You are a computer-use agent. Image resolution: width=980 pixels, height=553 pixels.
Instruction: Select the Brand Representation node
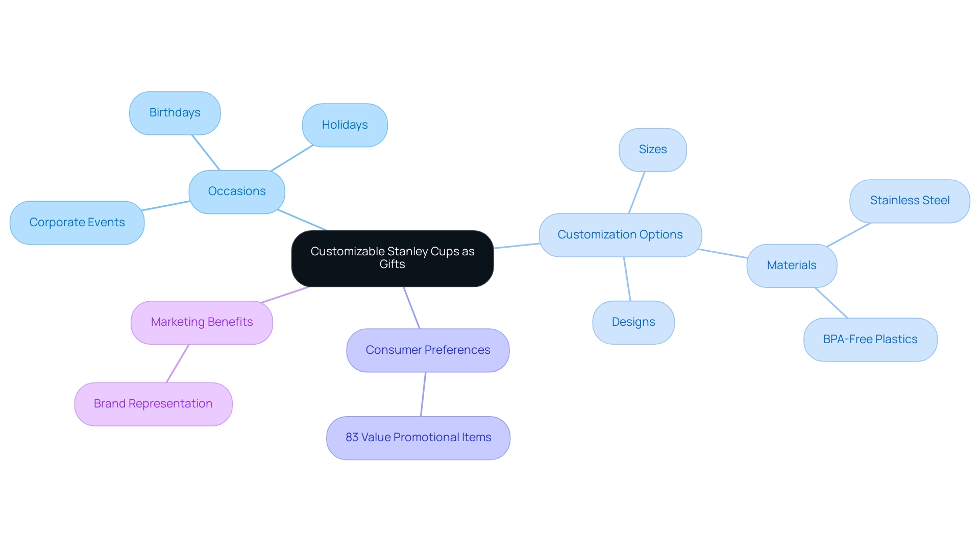coord(152,402)
